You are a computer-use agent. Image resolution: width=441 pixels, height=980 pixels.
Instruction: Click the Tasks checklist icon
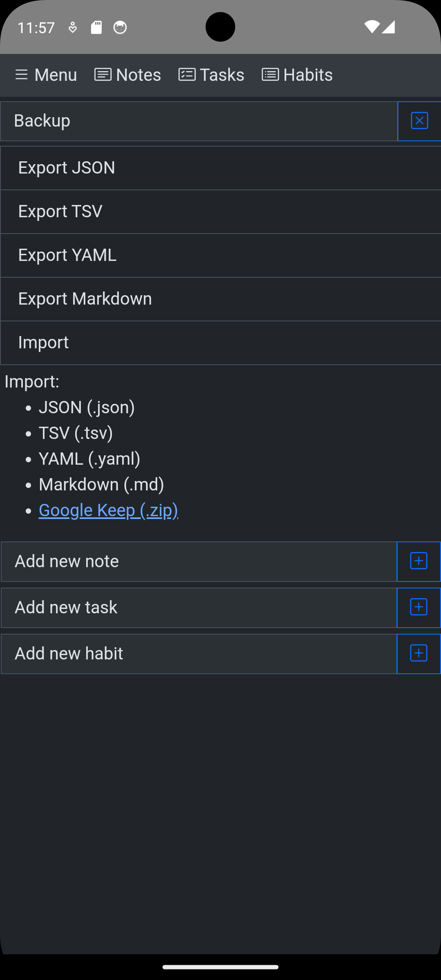(x=187, y=75)
